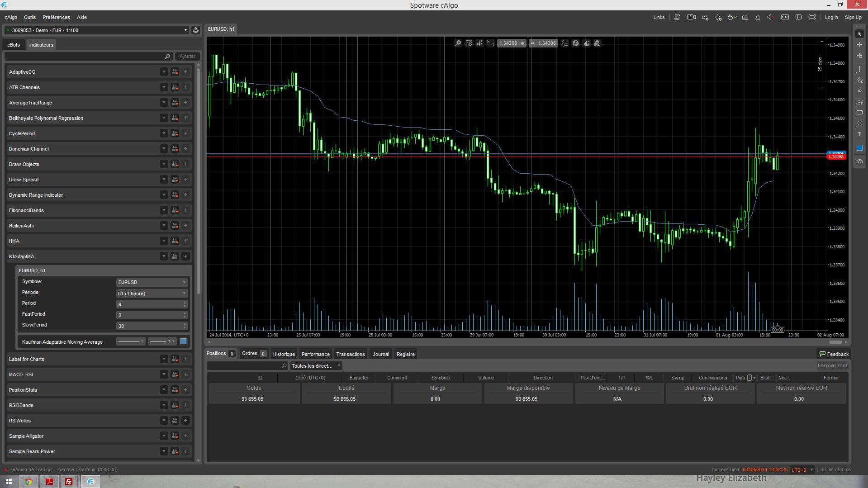Click the Feedback button

click(x=834, y=354)
